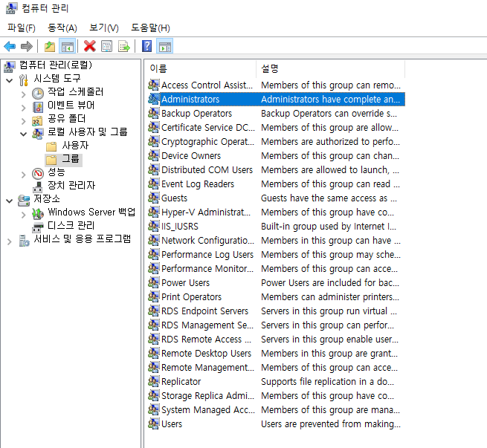Click the 저장소 storage icon
This screenshot has height=448, width=487.
coord(24,201)
